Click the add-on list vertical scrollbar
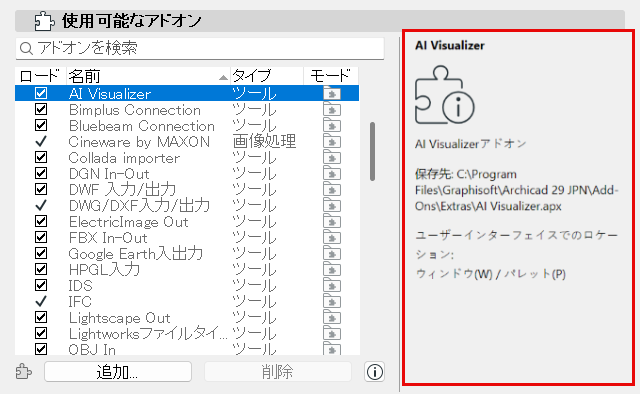The image size is (640, 394). tap(372, 151)
